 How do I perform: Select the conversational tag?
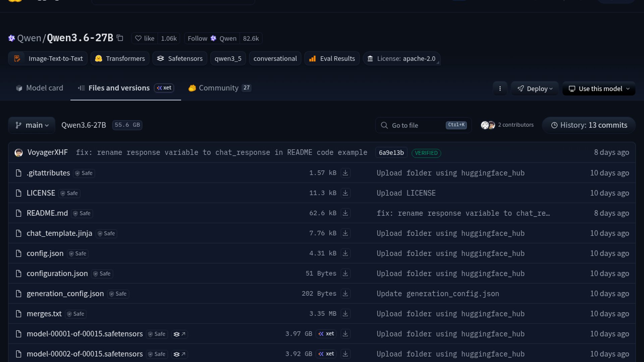tap(275, 59)
